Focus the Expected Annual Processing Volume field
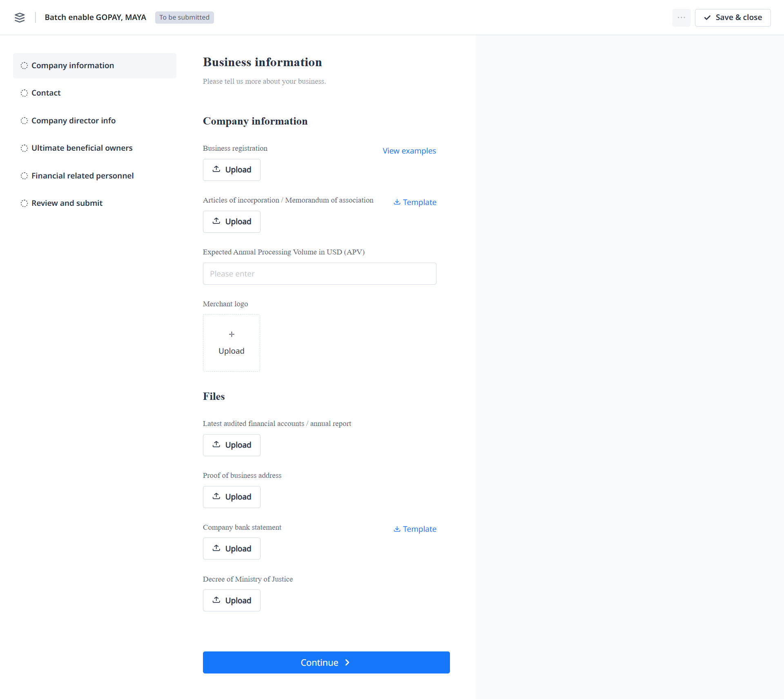Image resolution: width=784 pixels, height=700 pixels. click(x=319, y=274)
